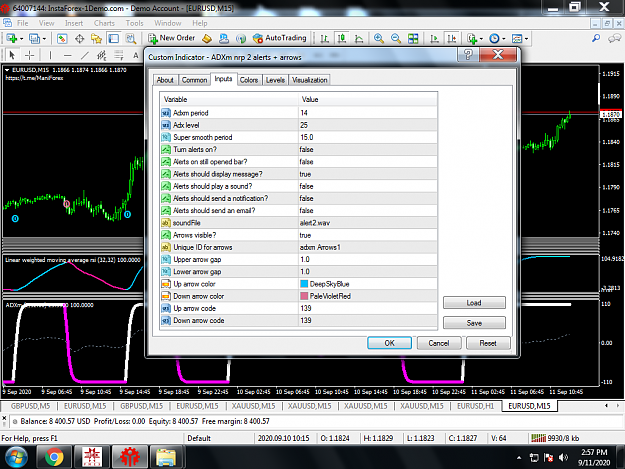Expand the New Chart dropdown arrow

click(x=22, y=39)
